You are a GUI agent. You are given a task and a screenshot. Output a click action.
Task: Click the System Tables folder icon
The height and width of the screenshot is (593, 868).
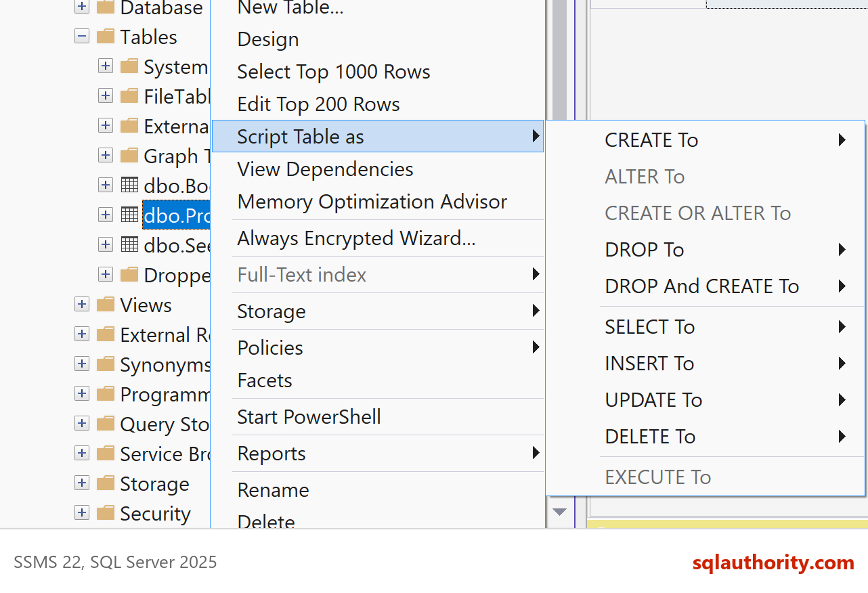point(129,66)
